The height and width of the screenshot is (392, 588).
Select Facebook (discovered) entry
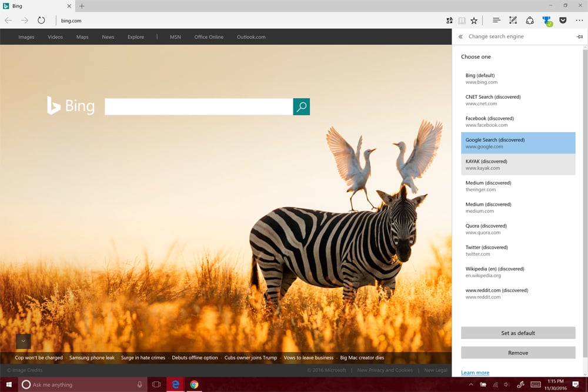click(518, 122)
